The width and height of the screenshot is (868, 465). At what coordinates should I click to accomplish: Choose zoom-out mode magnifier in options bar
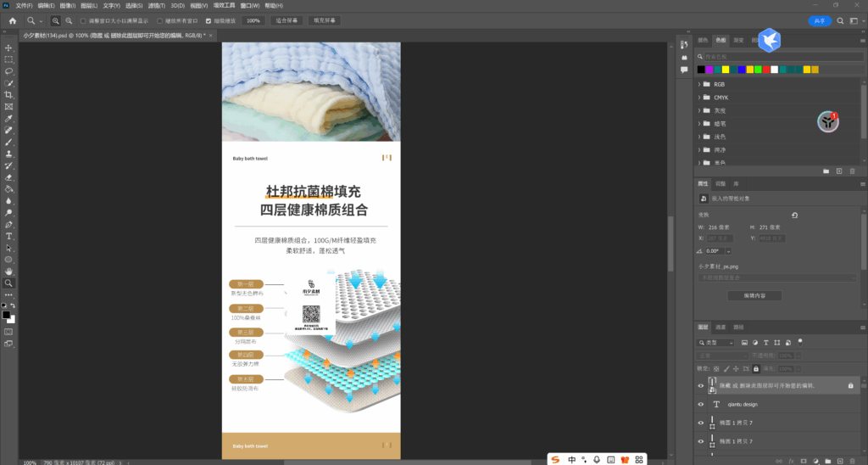[69, 20]
